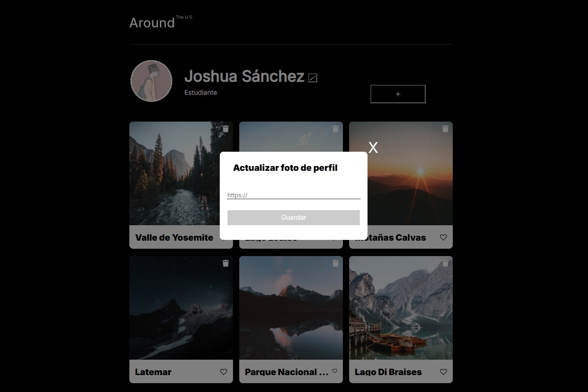The height and width of the screenshot is (392, 588).
Task: Open the Latemar night sky photo
Action: [x=181, y=308]
